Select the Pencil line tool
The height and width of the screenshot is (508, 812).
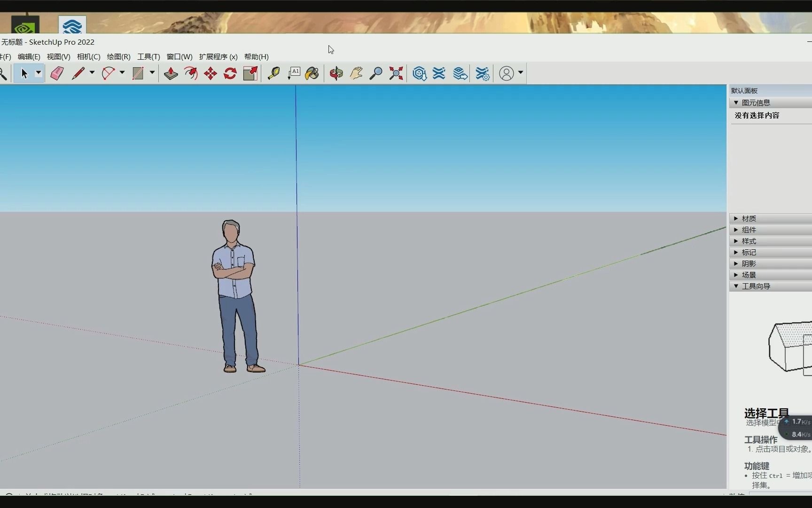point(78,73)
